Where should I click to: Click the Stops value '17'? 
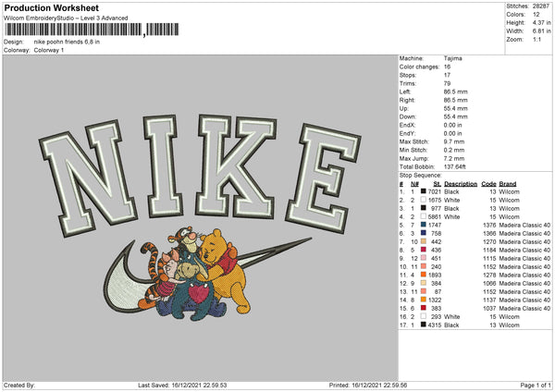[447, 75]
